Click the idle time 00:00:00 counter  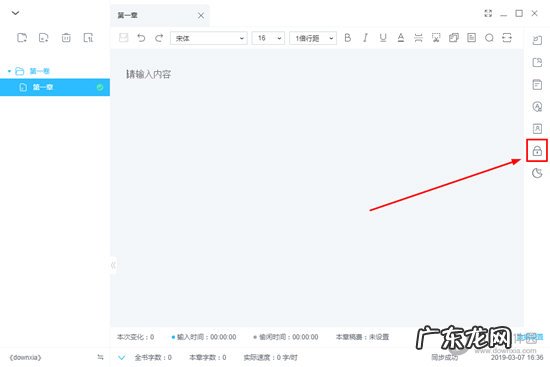pos(286,337)
